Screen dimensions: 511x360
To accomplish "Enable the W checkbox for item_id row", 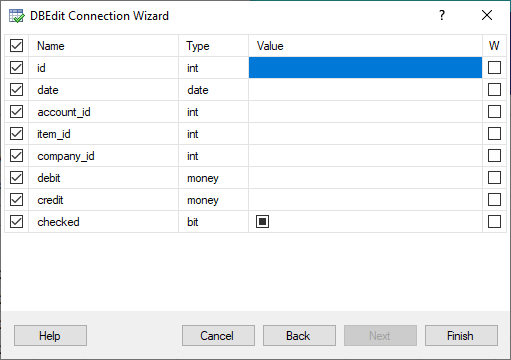I will (494, 134).
